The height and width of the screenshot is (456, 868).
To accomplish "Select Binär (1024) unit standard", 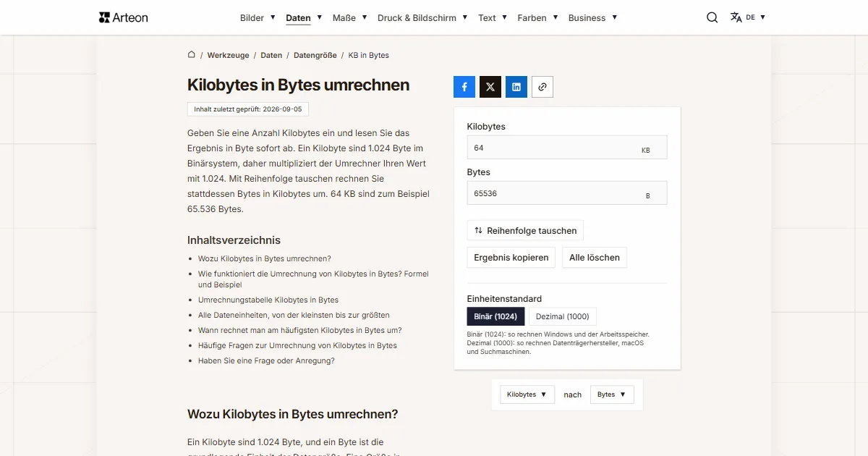I will 495,316.
